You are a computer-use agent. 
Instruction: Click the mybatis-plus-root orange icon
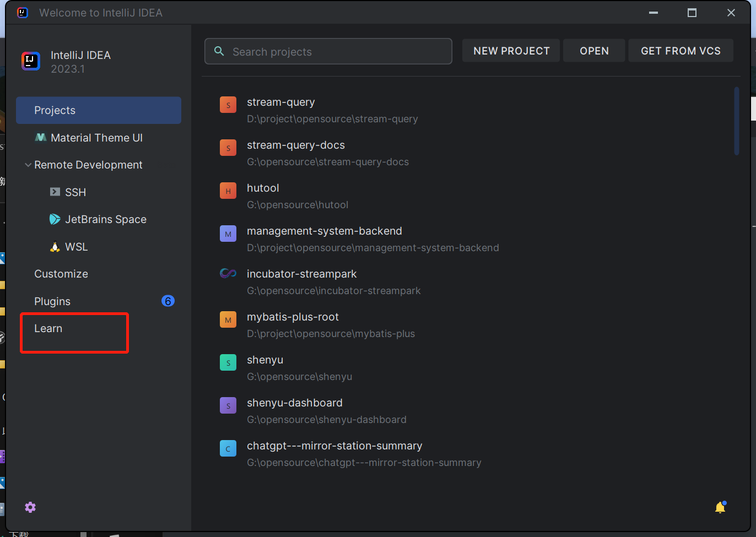point(228,319)
